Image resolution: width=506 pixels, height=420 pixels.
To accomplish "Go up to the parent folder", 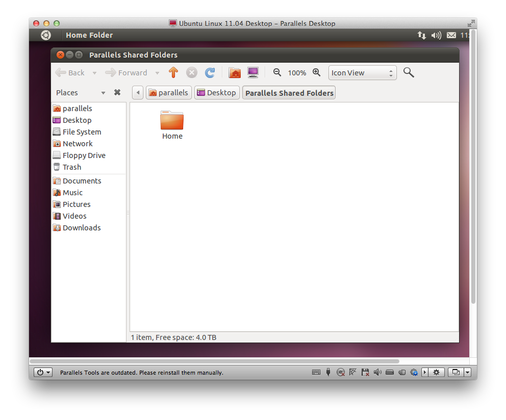I will [x=173, y=72].
